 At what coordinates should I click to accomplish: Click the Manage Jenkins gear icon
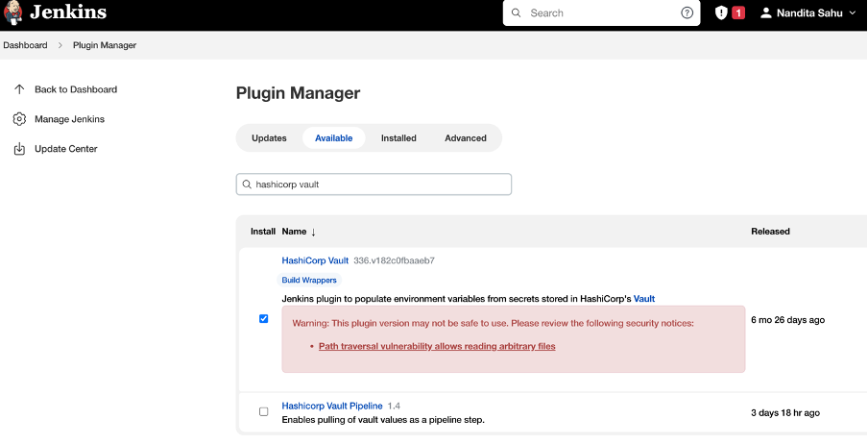click(x=19, y=119)
